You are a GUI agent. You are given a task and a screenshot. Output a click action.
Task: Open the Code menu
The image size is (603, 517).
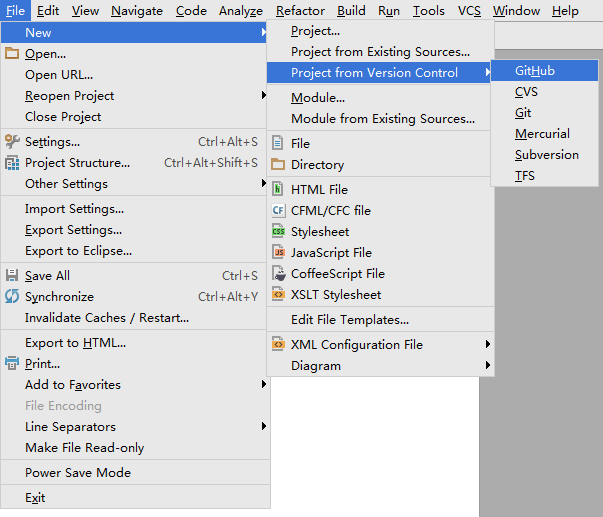[191, 10]
